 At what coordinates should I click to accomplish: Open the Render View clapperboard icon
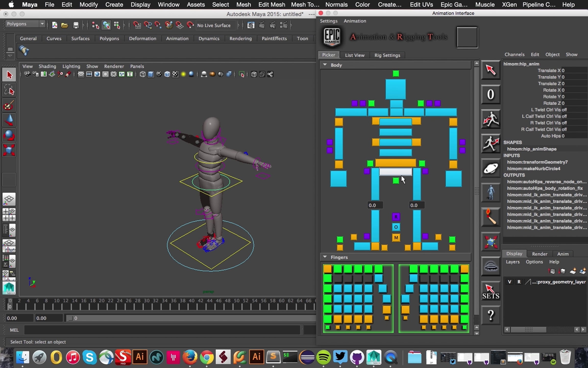pyautogui.click(x=251, y=25)
